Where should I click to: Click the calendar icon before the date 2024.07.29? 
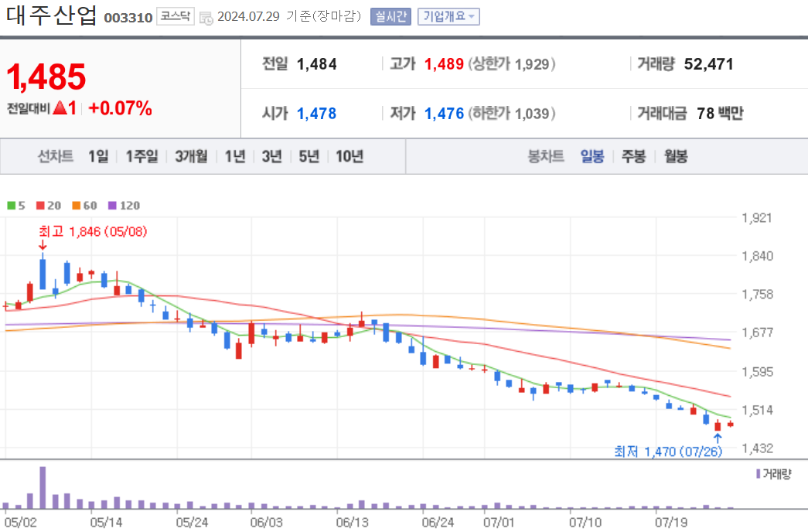pos(206,18)
